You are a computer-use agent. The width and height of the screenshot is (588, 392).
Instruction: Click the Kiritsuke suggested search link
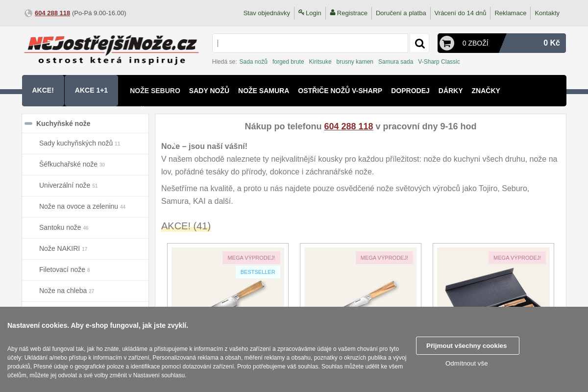tap(320, 62)
